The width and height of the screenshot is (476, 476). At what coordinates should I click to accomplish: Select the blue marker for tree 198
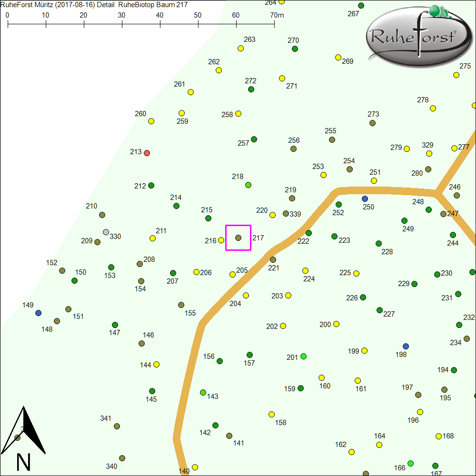coord(406,346)
